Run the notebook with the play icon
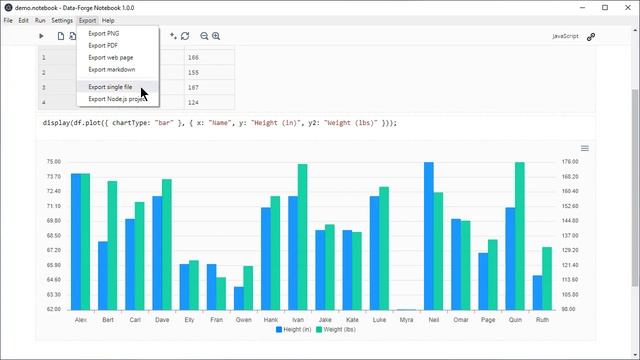This screenshot has width=640, height=360. click(x=41, y=36)
